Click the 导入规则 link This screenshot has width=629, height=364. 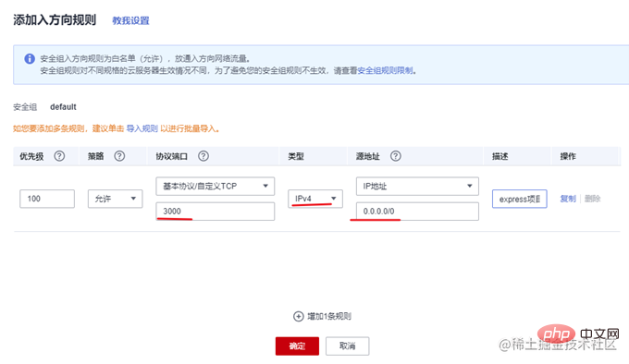click(142, 128)
